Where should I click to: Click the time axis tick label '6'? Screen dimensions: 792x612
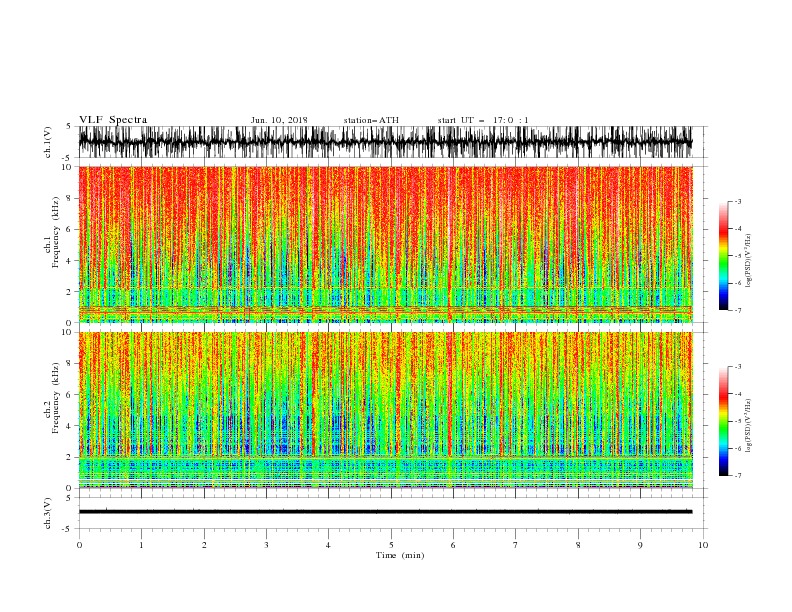pos(453,545)
